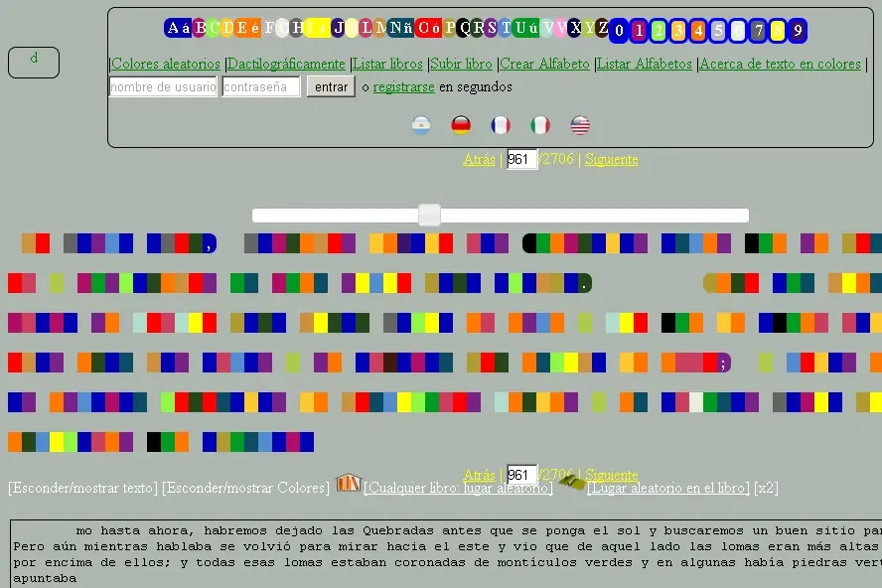Click the gray digit 7 color tile
Viewport: 882px width, 588px height.
tap(758, 31)
